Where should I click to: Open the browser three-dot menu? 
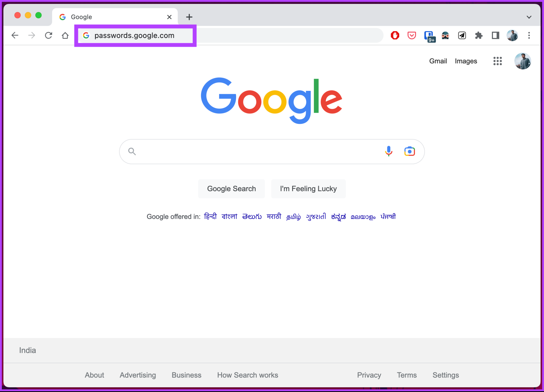[529, 35]
